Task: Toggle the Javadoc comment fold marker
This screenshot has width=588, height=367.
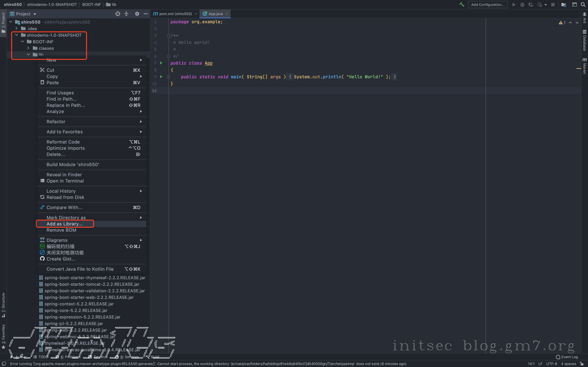Action: click(x=169, y=36)
